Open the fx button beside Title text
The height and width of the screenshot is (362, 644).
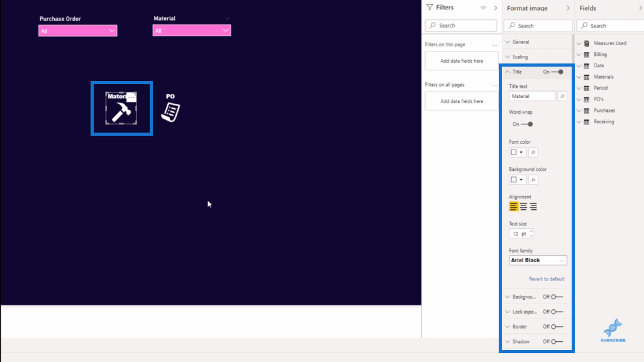(x=562, y=96)
